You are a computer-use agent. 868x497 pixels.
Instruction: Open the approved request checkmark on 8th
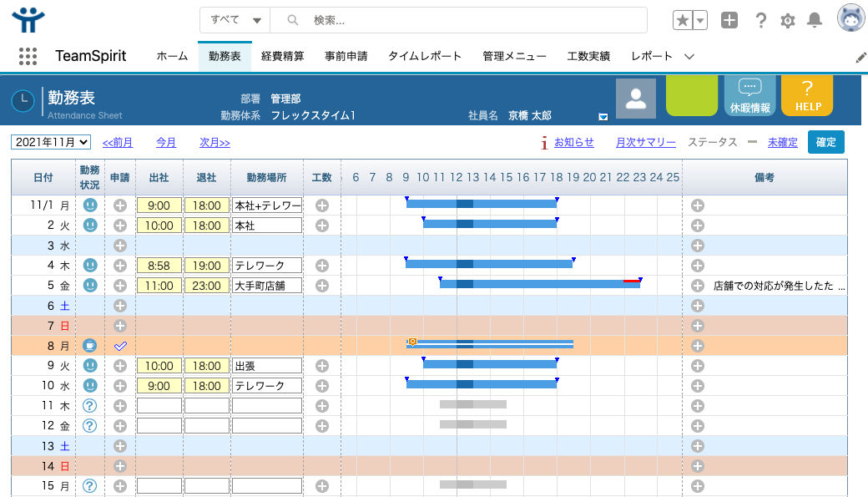pyautogui.click(x=120, y=345)
